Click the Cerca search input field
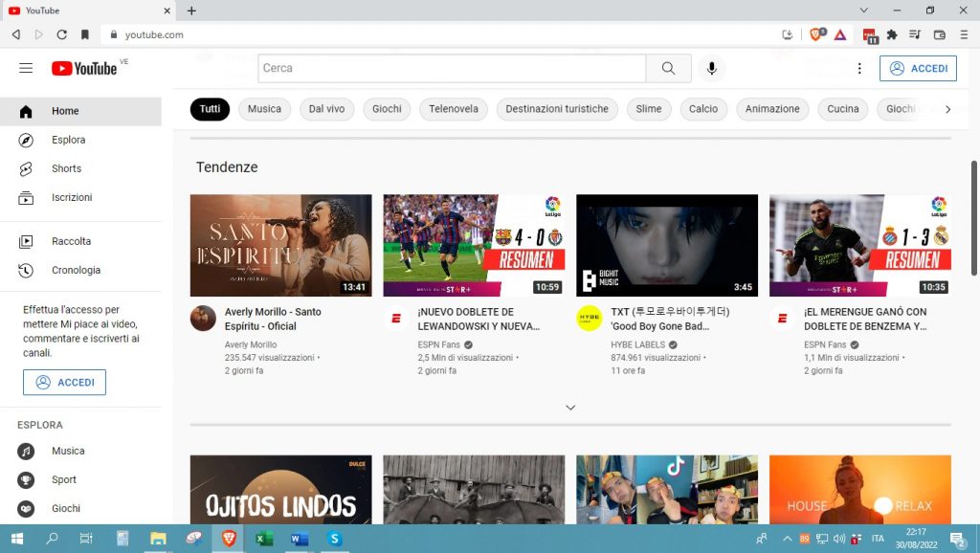The height and width of the screenshot is (553, 980). 450,68
